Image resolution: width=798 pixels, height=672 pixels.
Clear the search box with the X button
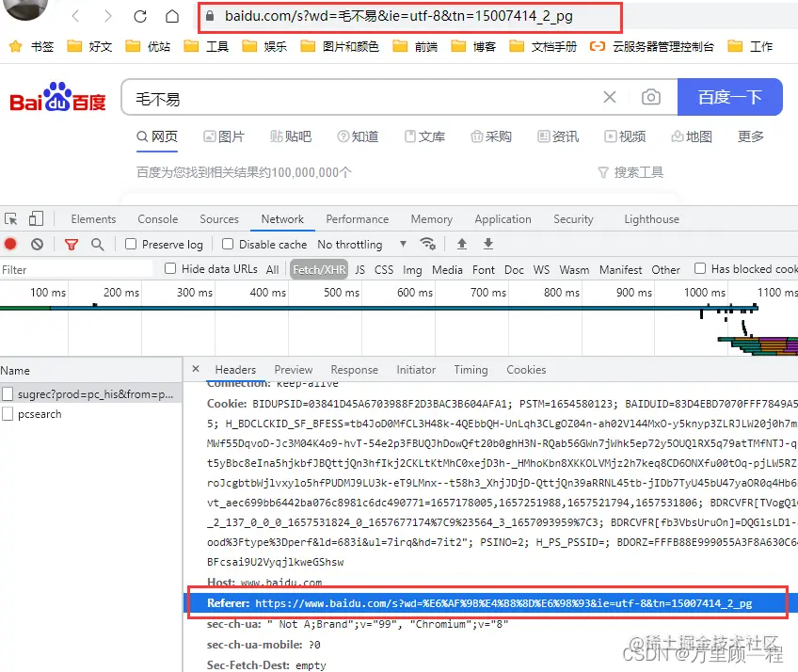(609, 96)
